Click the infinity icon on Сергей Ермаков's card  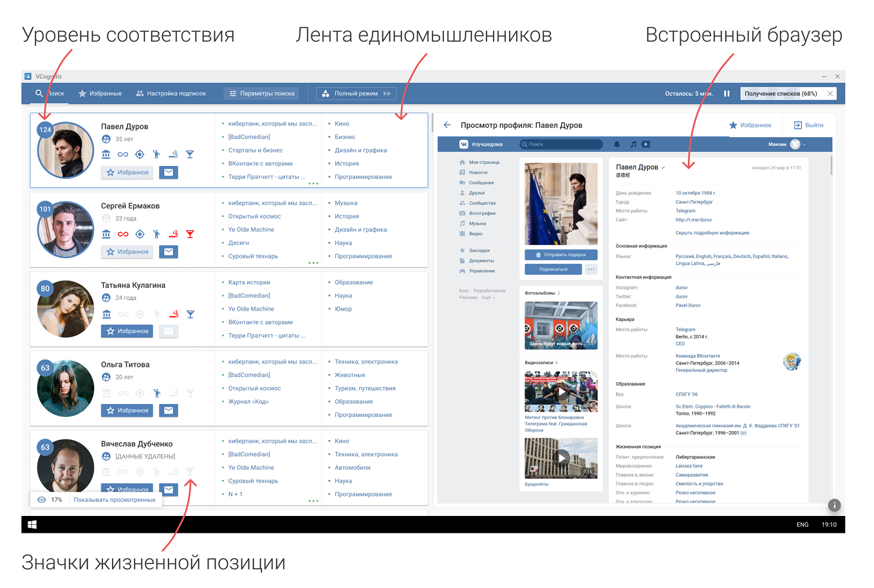click(x=122, y=234)
